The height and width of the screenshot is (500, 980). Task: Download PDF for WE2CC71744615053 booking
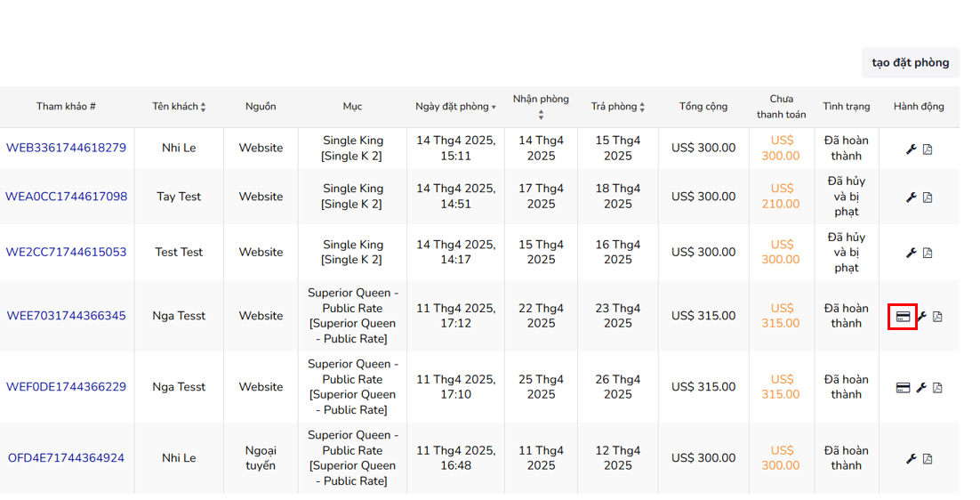tap(928, 254)
